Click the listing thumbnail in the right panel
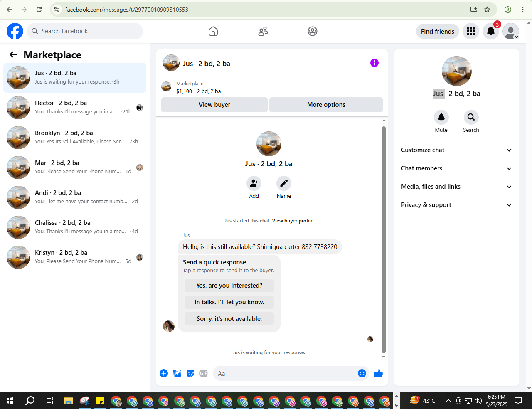 tap(457, 71)
